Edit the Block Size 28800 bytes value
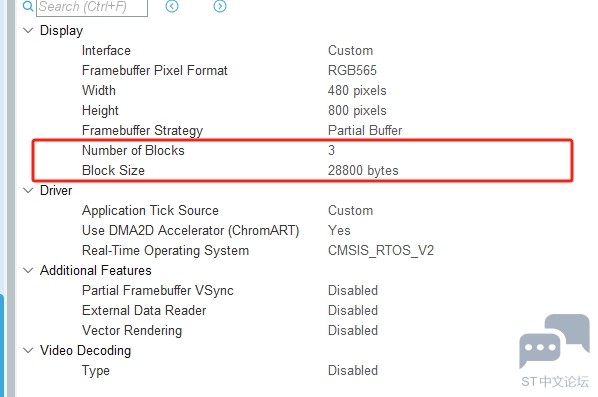Screen dimensions: 598x397 (x=363, y=170)
